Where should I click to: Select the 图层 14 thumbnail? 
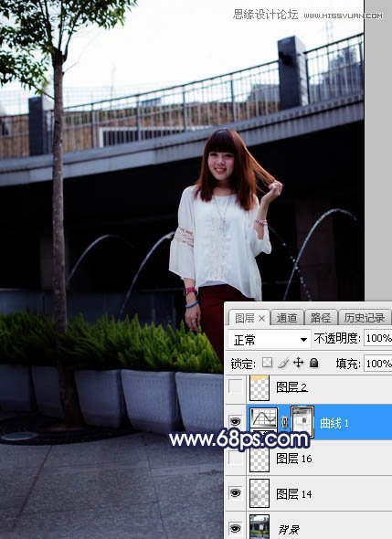260,493
